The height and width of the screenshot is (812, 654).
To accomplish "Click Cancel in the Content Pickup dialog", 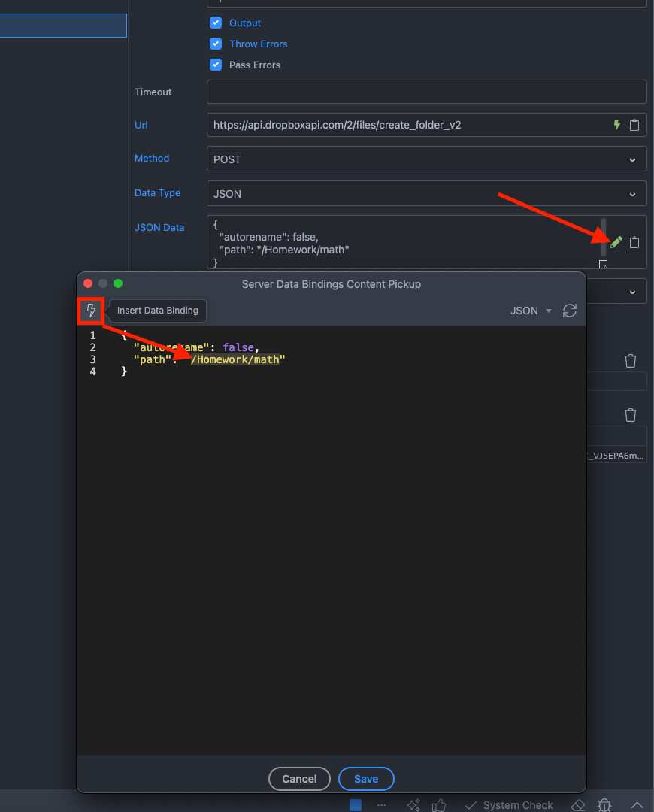I will coord(299,779).
